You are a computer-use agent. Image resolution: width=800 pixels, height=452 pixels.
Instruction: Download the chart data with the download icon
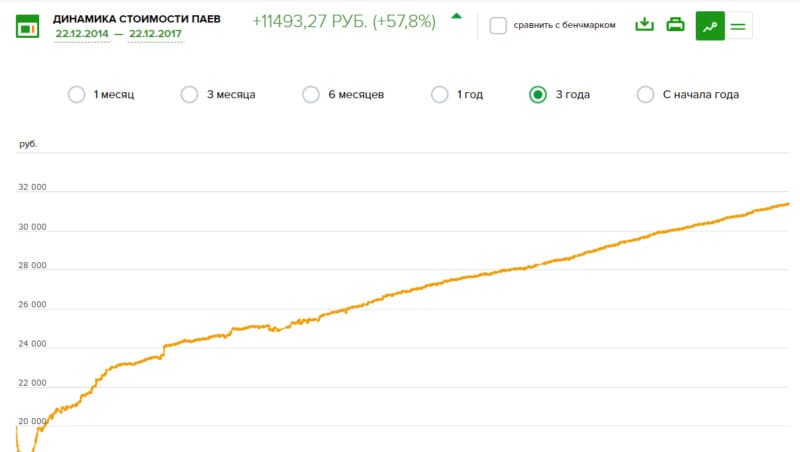(645, 25)
